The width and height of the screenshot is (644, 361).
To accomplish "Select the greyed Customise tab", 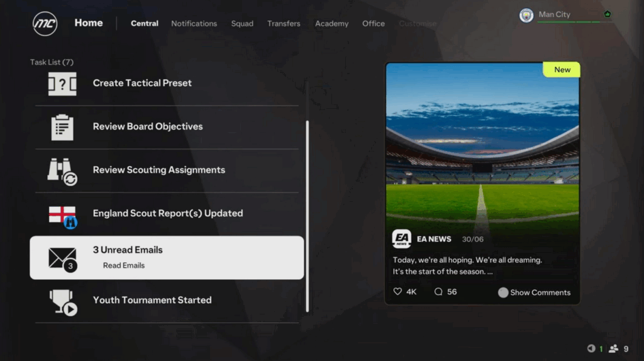I will (x=418, y=23).
